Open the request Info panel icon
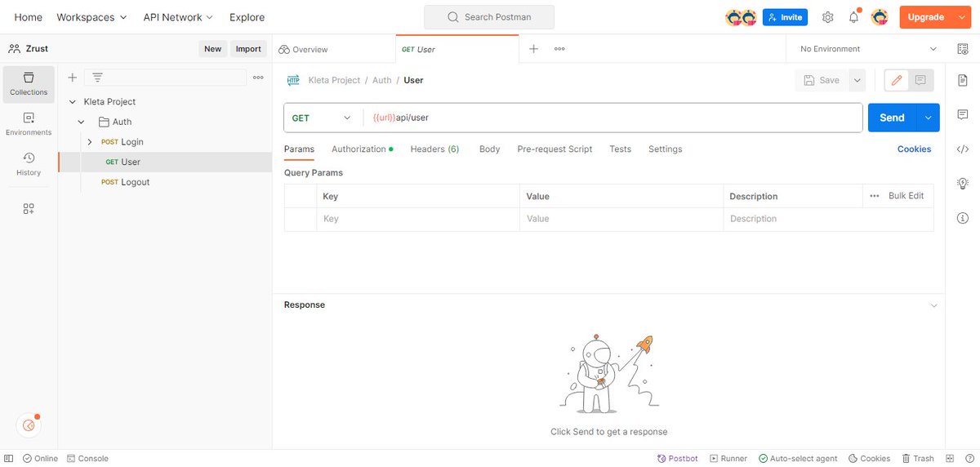This screenshot has height=467, width=980. tap(963, 218)
